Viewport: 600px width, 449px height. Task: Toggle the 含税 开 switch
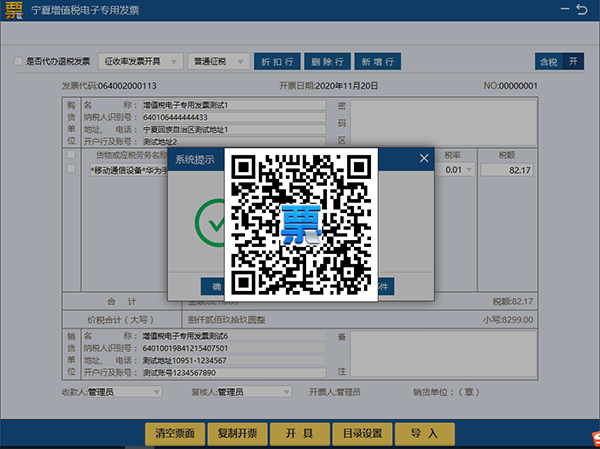559,61
